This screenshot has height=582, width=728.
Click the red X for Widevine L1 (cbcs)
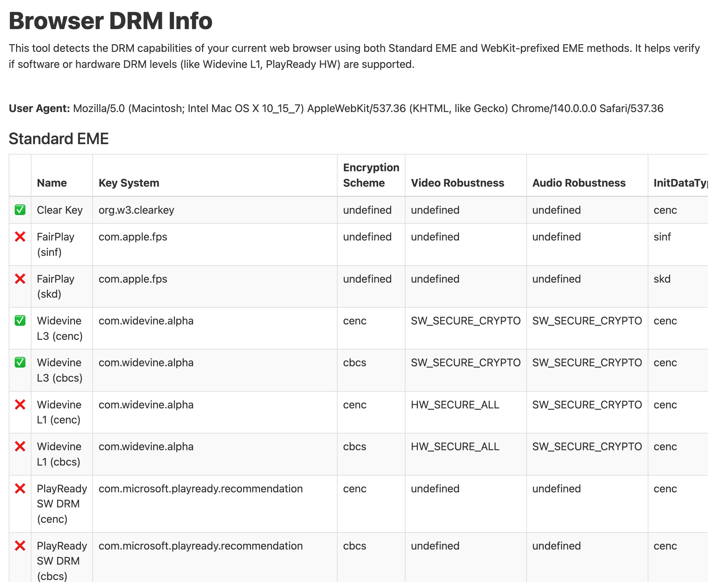click(x=20, y=446)
